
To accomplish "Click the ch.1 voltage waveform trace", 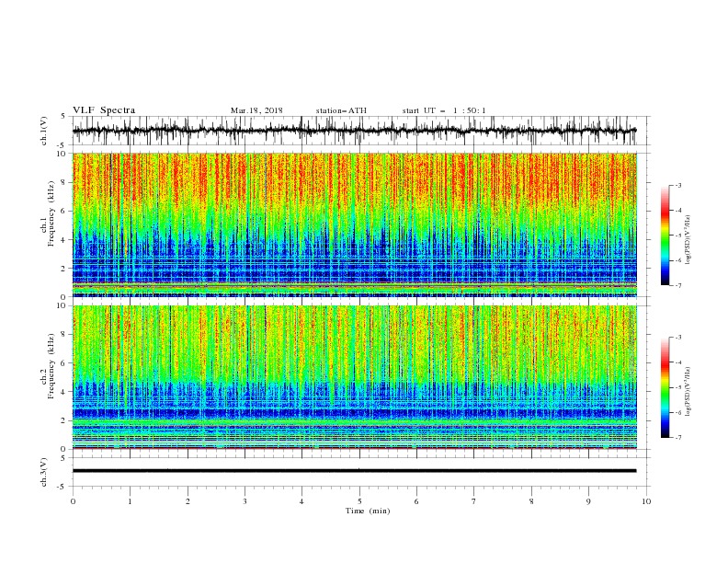I will tap(355, 131).
